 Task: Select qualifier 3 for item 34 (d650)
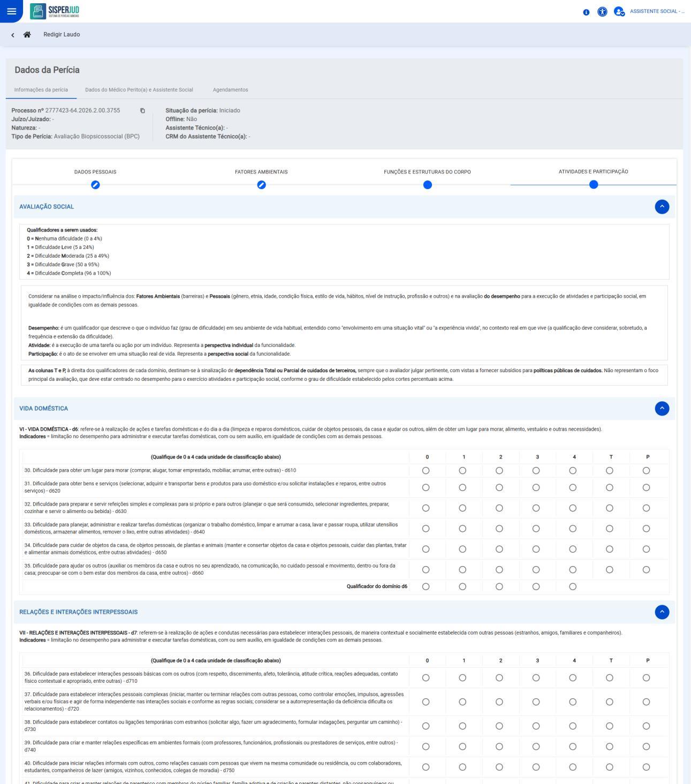click(536, 549)
